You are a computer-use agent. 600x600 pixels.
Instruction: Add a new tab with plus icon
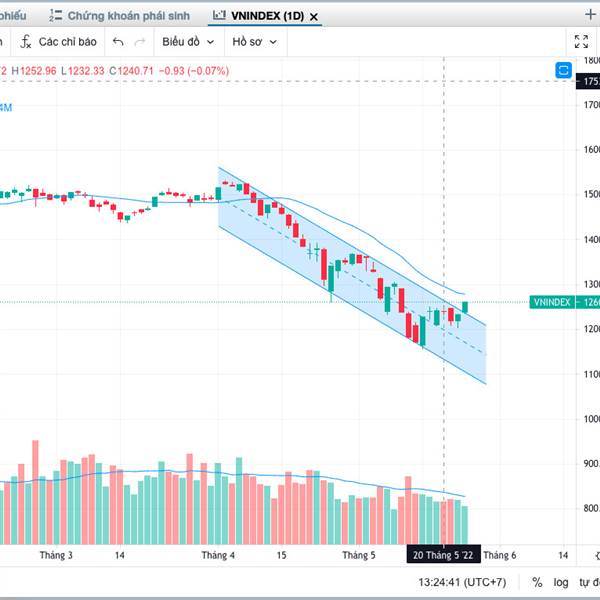coord(590,15)
